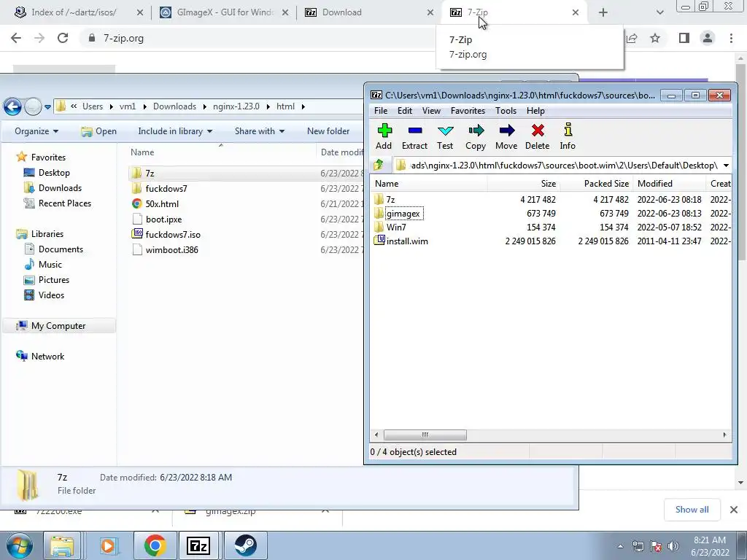This screenshot has height=560, width=747.
Task: Open the Organize dropdown in Explorer
Action: tap(36, 131)
